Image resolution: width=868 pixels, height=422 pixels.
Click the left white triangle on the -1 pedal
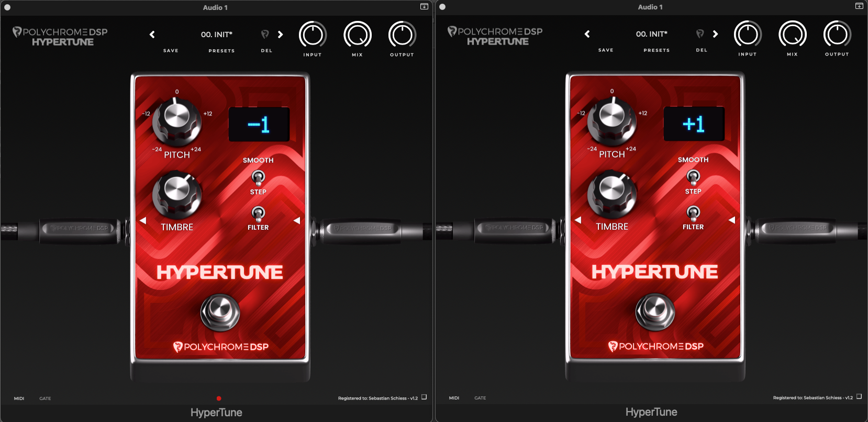(x=143, y=220)
